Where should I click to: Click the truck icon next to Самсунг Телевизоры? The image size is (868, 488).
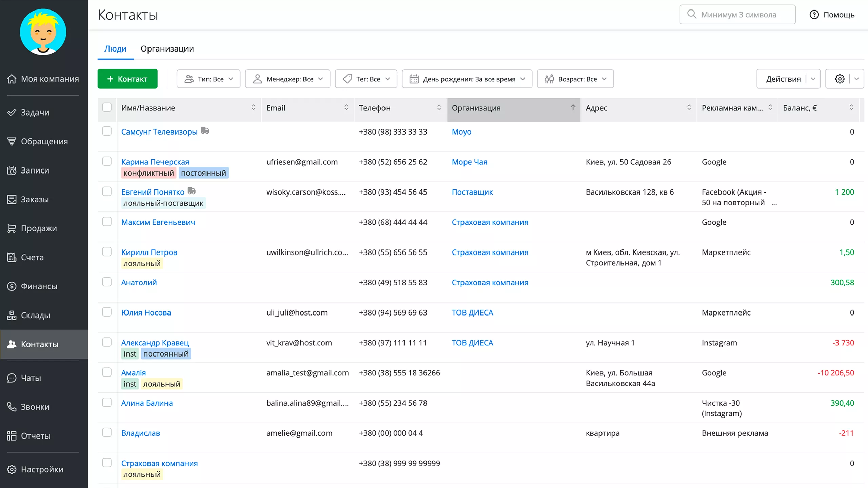click(x=205, y=130)
